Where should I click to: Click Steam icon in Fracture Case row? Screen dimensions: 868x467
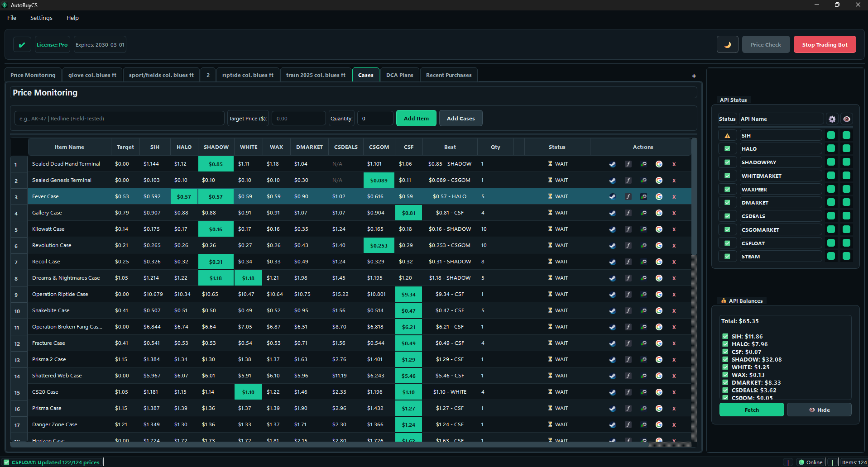click(x=613, y=343)
